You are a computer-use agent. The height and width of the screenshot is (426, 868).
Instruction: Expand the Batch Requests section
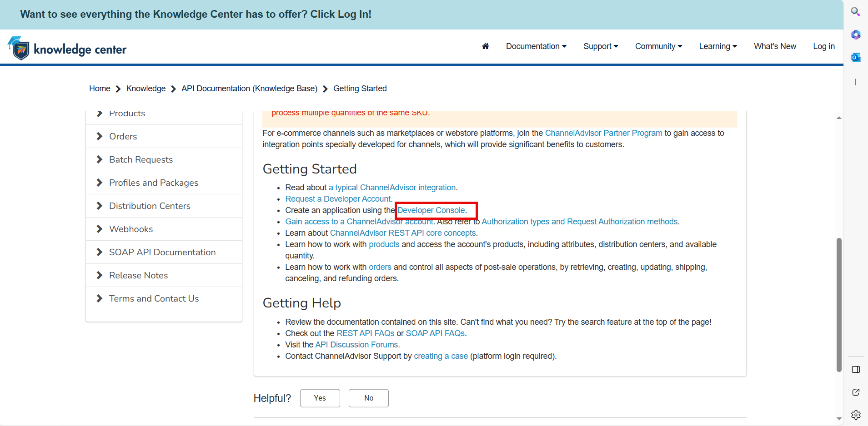pyautogui.click(x=164, y=159)
